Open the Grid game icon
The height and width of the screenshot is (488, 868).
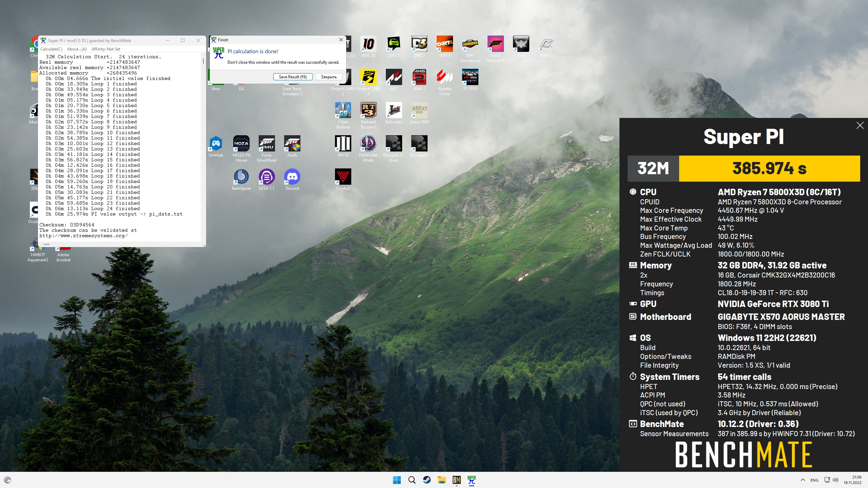(521, 47)
